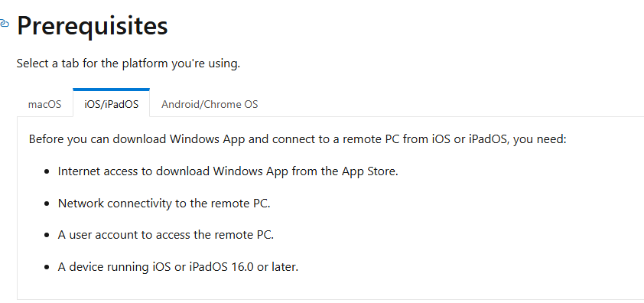644x303 pixels.
Task: Click the bullet dot before 'Internet access'
Action: point(47,172)
